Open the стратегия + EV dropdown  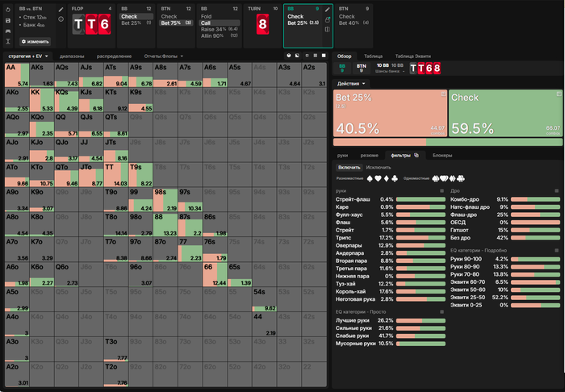point(28,56)
